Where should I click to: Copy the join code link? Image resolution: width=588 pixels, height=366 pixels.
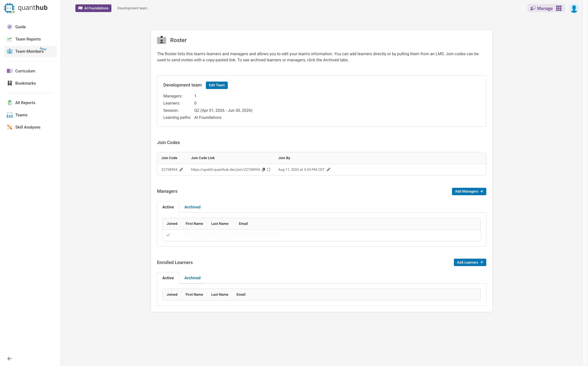[263, 169]
